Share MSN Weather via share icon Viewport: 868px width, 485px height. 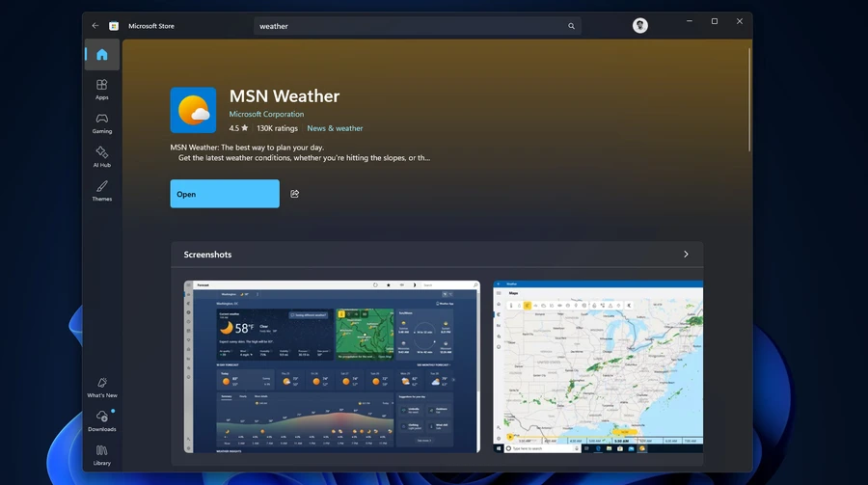tap(294, 194)
